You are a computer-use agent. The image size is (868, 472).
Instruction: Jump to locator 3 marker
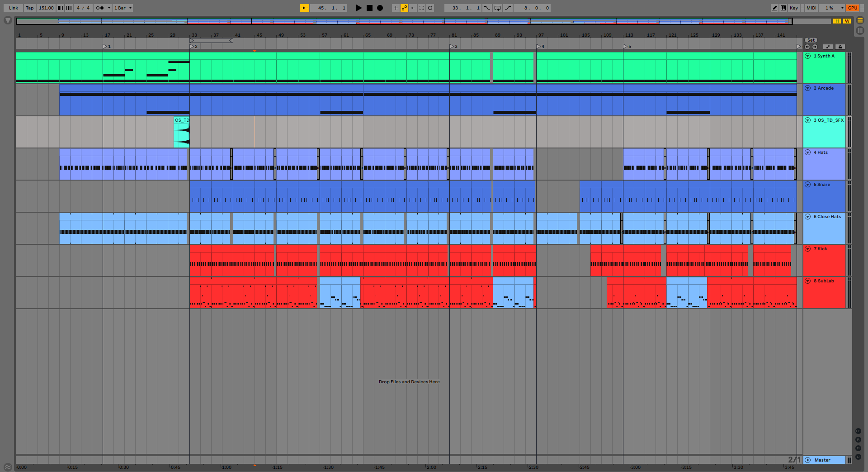tap(452, 47)
